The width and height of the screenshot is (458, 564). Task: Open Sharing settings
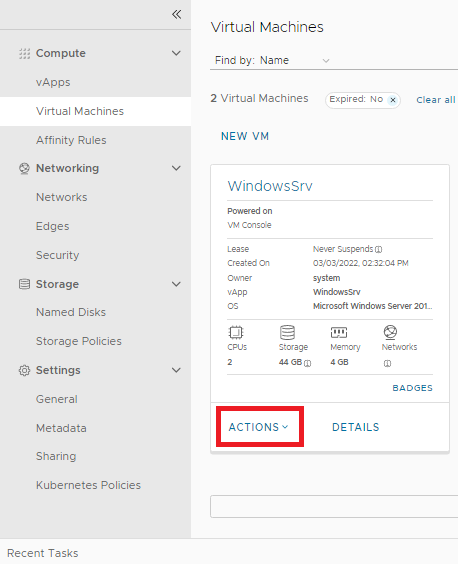56,456
